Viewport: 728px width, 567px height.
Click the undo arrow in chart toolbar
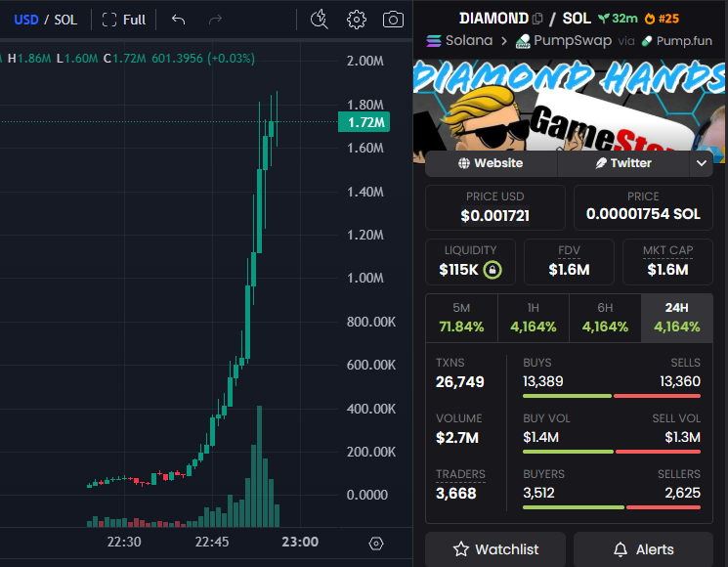tap(178, 20)
